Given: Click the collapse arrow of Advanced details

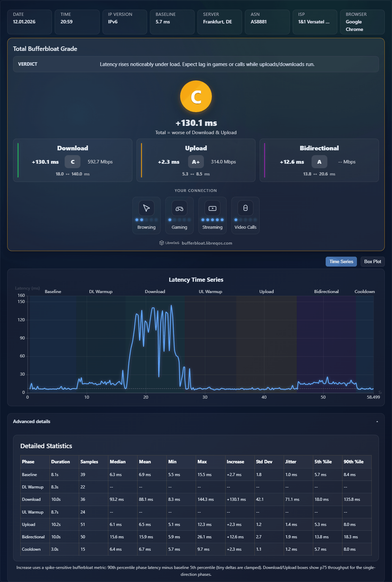Looking at the screenshot, I should 377,422.
